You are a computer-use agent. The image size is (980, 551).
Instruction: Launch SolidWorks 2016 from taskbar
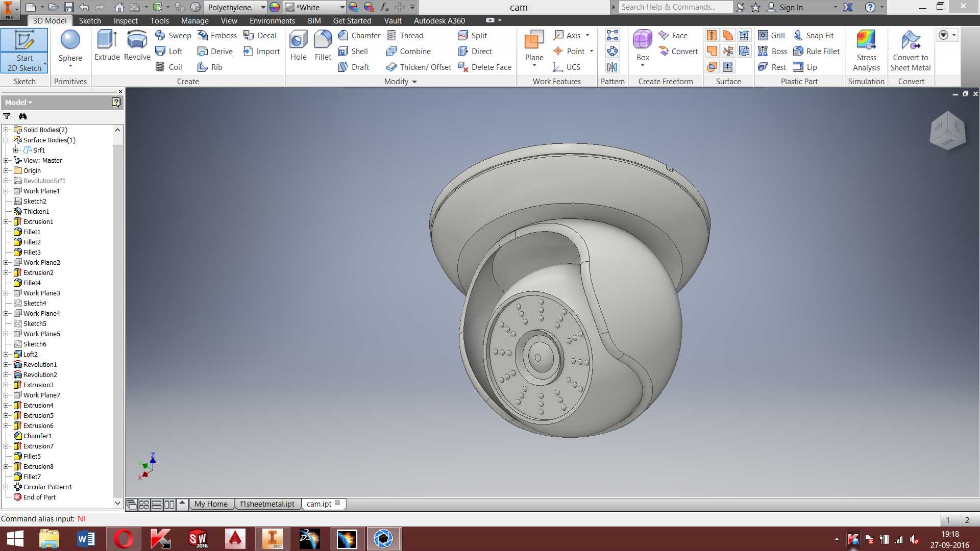click(x=198, y=539)
